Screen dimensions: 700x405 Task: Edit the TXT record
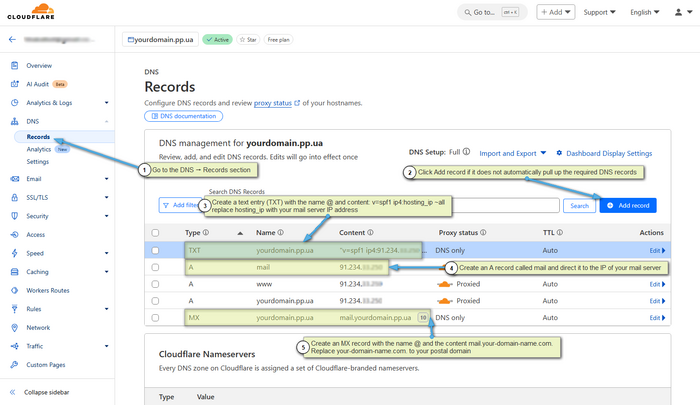click(657, 251)
